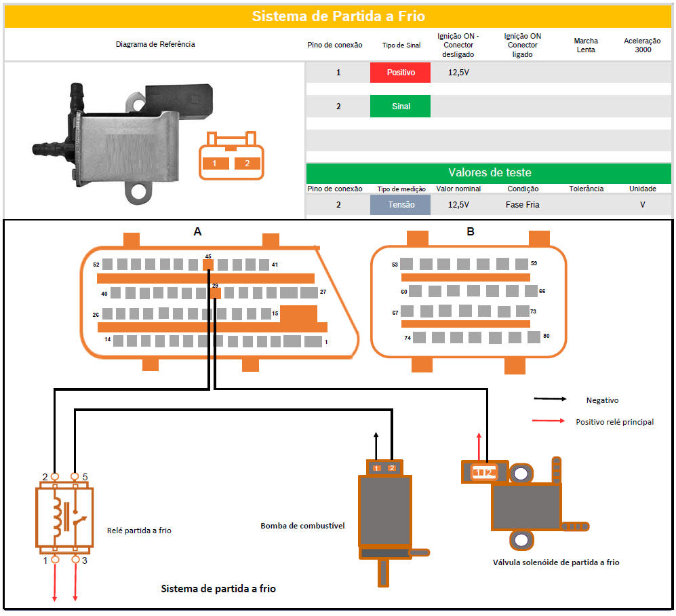Click the Valores de teste header

click(x=489, y=173)
